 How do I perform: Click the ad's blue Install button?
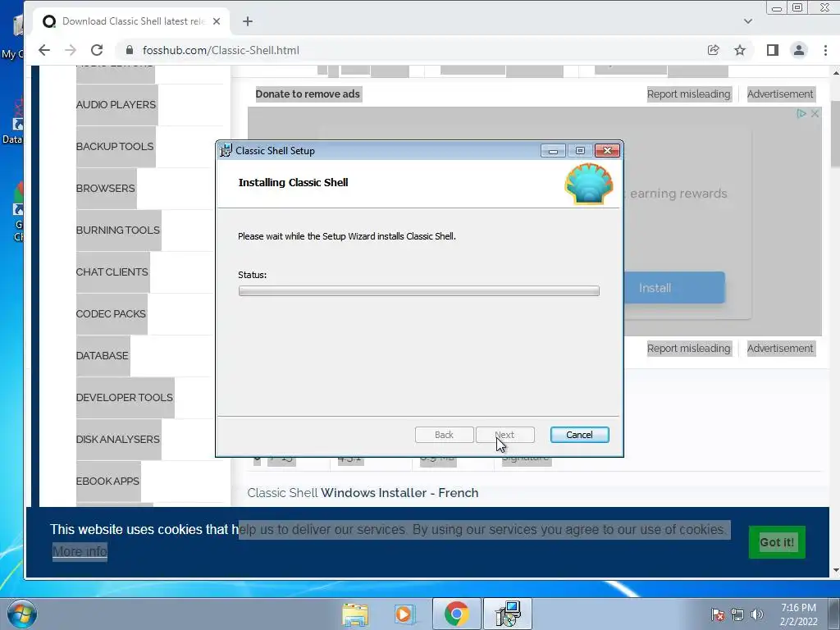(x=674, y=288)
